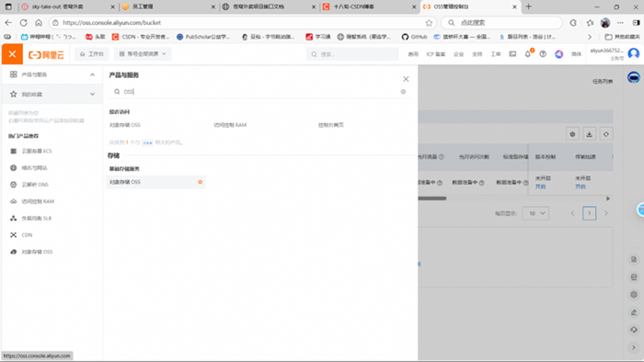This screenshot has width=644, height=362.
Task: Switch to CSDN blog browser tab
Action: 369,6
